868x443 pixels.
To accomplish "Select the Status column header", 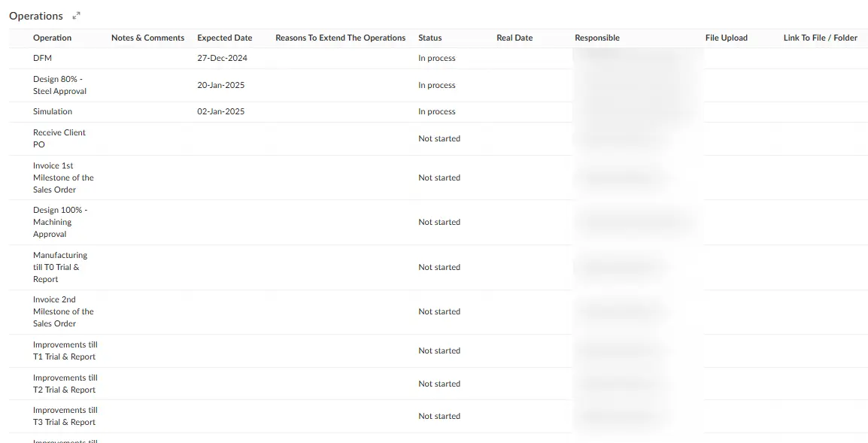I will pos(429,38).
